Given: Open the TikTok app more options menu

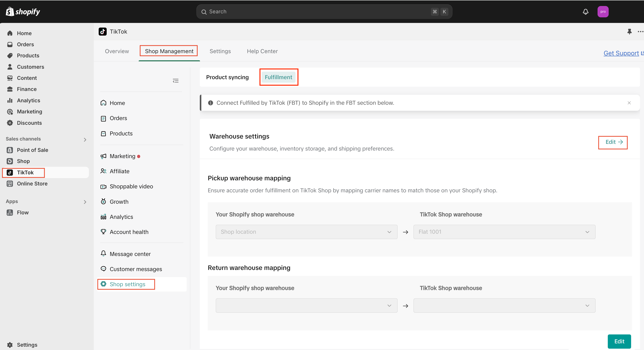Looking at the screenshot, I should point(640,32).
